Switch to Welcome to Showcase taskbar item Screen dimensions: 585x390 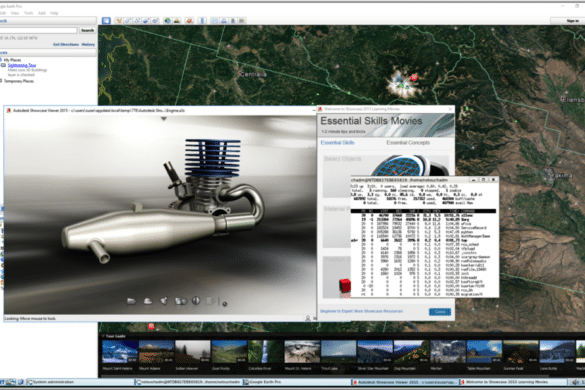(x=513, y=382)
